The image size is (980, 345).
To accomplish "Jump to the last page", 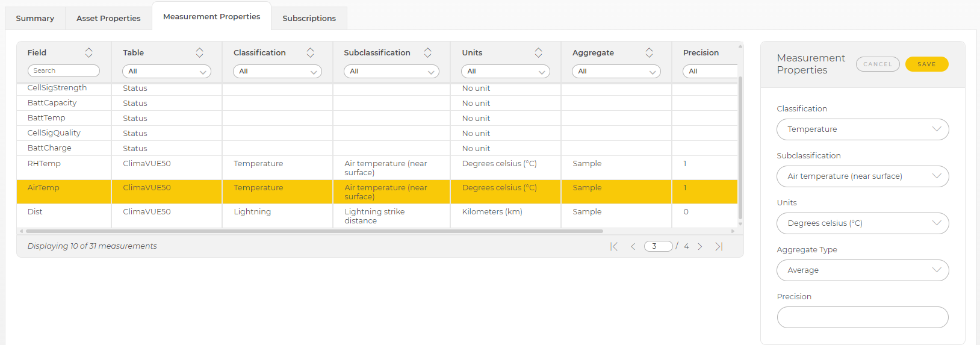I will pyautogui.click(x=719, y=246).
